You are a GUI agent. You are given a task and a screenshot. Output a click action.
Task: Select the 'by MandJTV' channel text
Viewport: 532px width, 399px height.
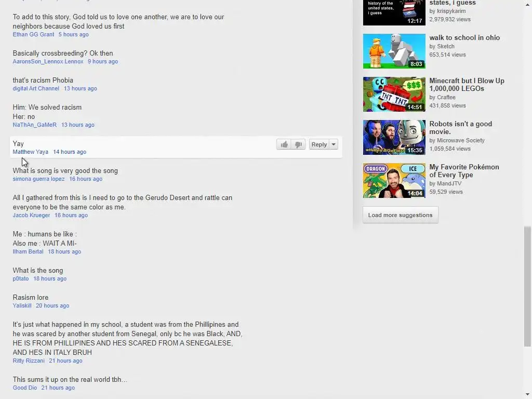pyautogui.click(x=445, y=183)
